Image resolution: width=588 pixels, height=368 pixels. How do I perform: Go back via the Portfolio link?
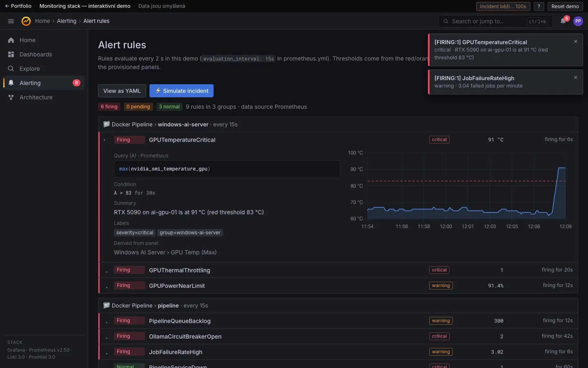18,6
